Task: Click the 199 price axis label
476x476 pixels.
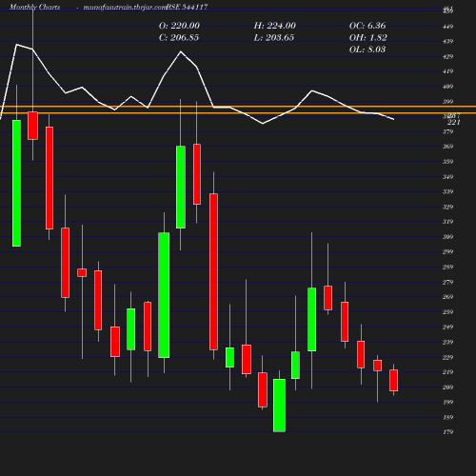Action: coord(448,402)
